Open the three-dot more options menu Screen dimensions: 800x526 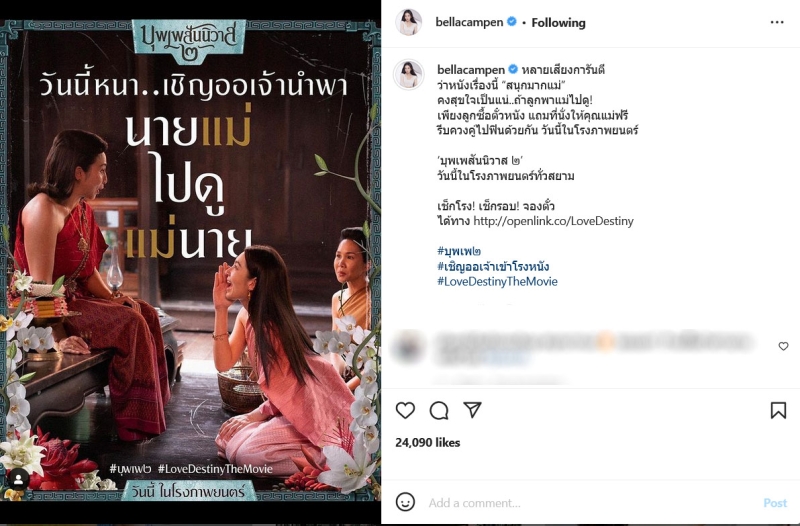777,22
